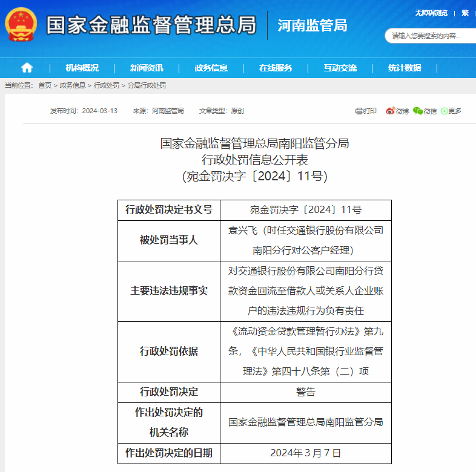Screen dimensions: 476x472
Task: Click breadcrumb link 政务信息
Action: pos(73,85)
